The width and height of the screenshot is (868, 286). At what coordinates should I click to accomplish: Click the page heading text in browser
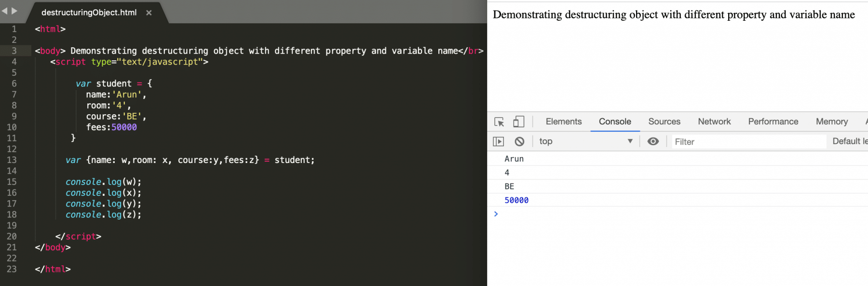click(674, 14)
